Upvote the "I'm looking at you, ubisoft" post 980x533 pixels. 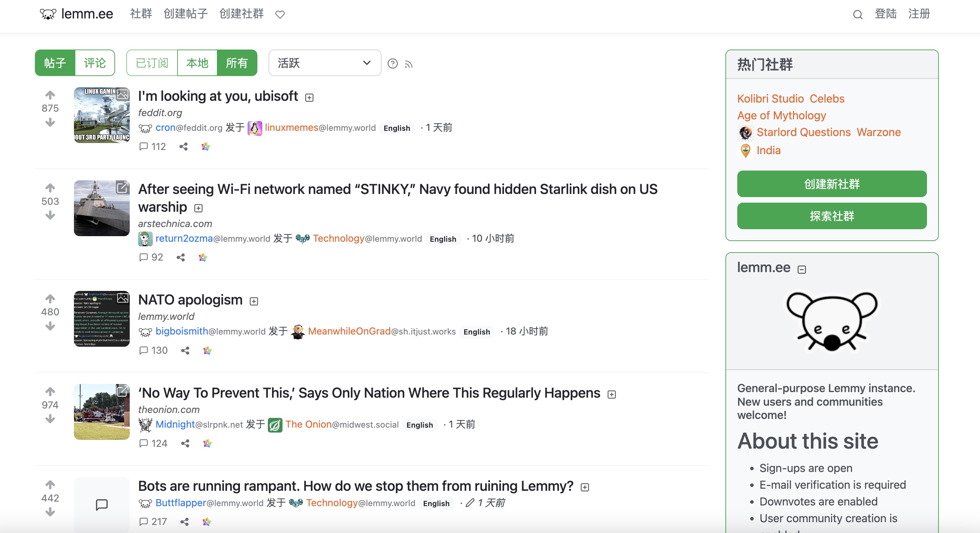click(x=50, y=95)
